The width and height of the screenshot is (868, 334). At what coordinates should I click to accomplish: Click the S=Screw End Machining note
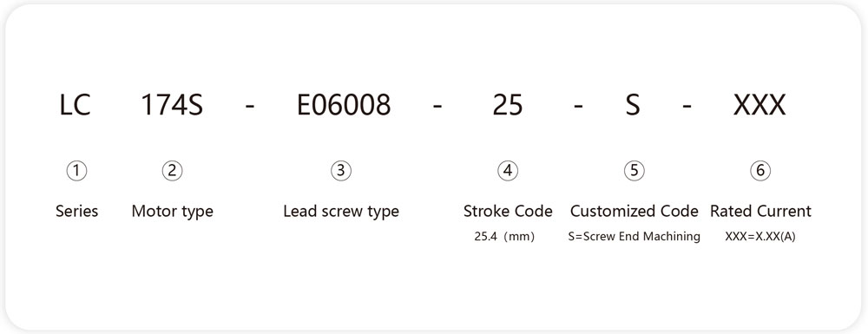(x=635, y=237)
